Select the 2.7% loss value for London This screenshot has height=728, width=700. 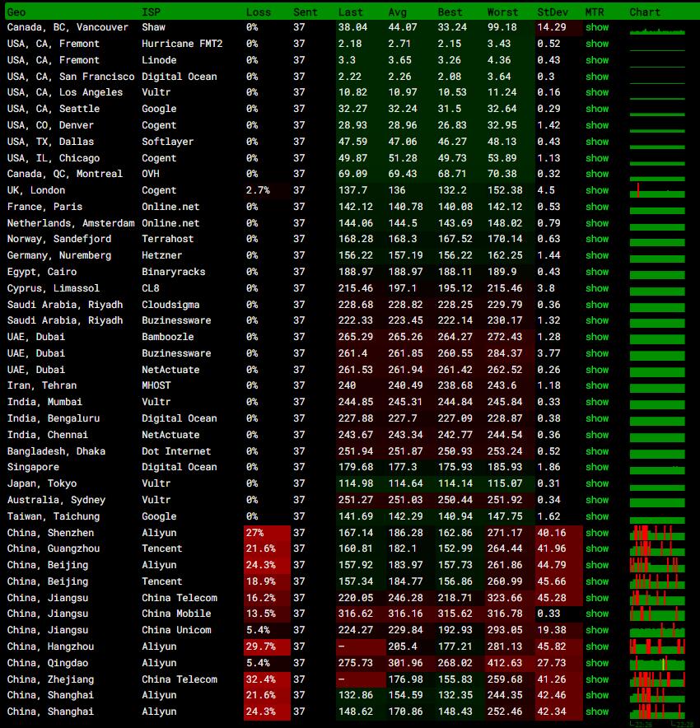(x=258, y=190)
